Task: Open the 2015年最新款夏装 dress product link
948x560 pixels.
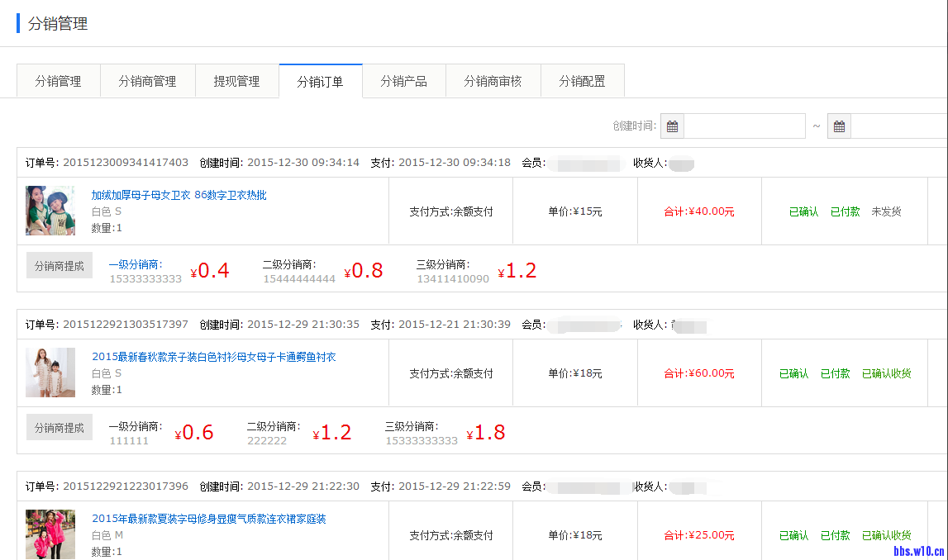Action: click(x=208, y=520)
